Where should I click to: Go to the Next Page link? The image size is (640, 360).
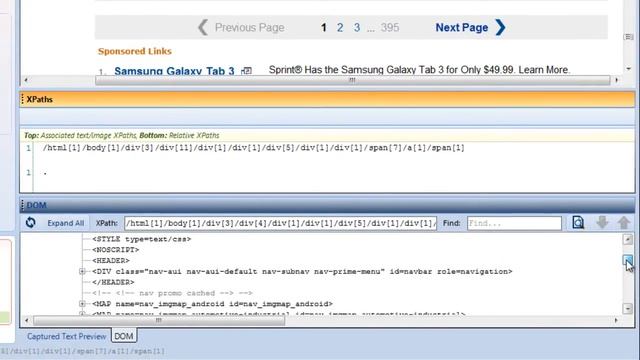point(462,27)
